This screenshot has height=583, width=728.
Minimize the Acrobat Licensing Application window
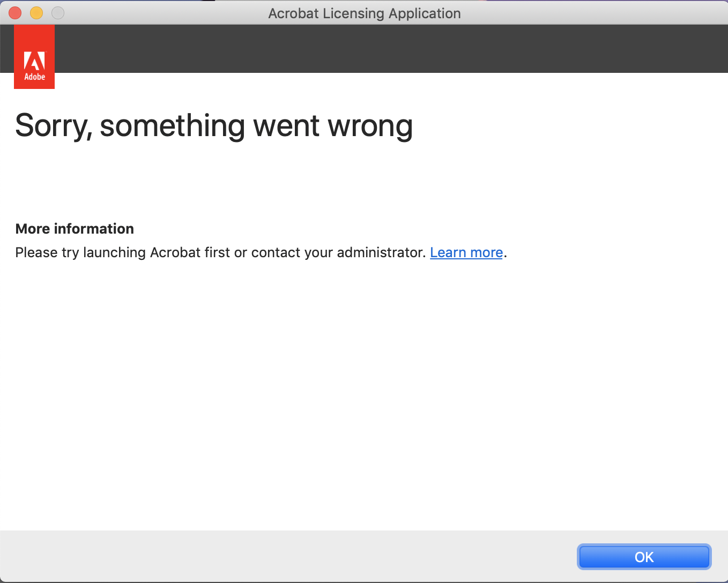pos(36,13)
